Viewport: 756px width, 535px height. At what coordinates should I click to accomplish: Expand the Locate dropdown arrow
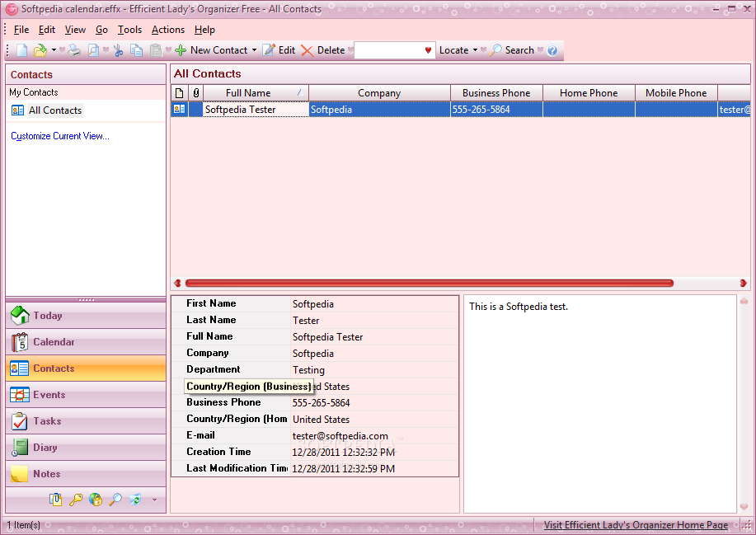coord(475,50)
